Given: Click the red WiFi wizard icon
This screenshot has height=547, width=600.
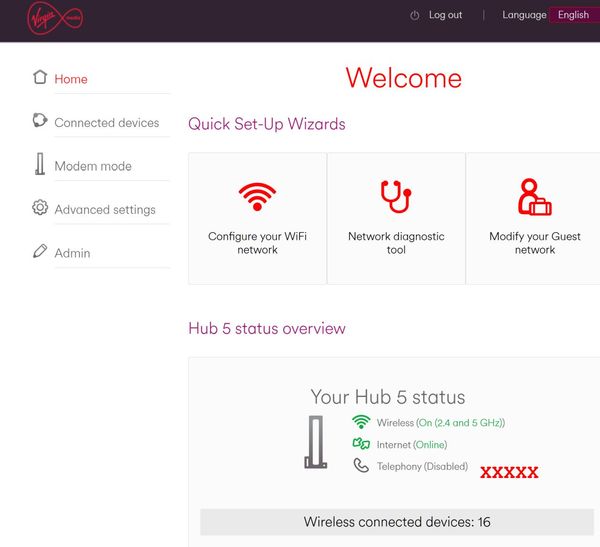Looking at the screenshot, I should (257, 198).
